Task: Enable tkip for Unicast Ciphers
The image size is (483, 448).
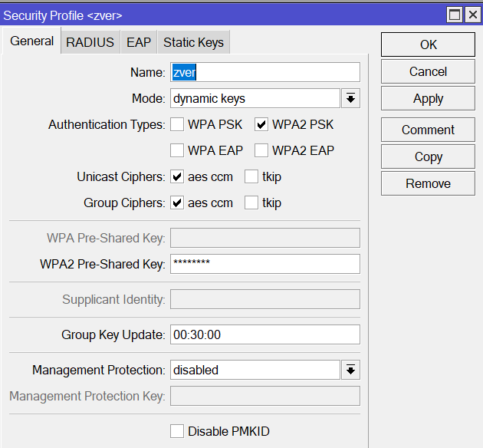Action: [x=251, y=177]
